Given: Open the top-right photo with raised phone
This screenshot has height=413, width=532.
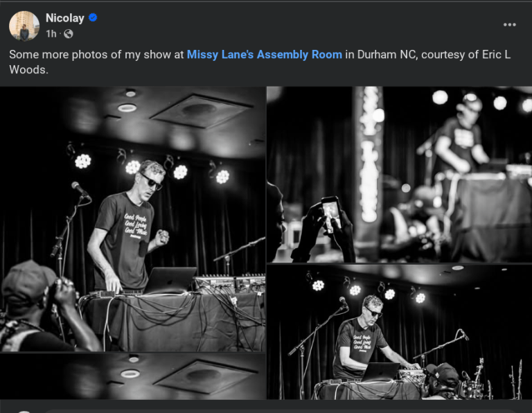Looking at the screenshot, I should (399, 175).
